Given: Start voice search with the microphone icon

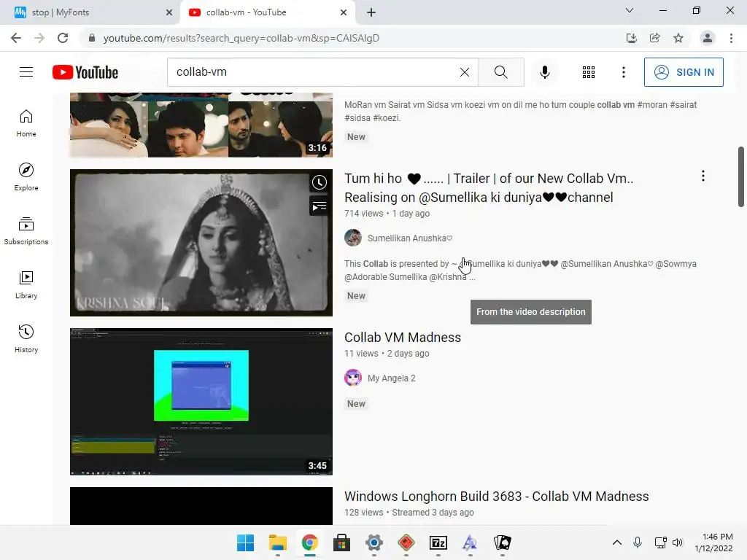Looking at the screenshot, I should tap(544, 72).
